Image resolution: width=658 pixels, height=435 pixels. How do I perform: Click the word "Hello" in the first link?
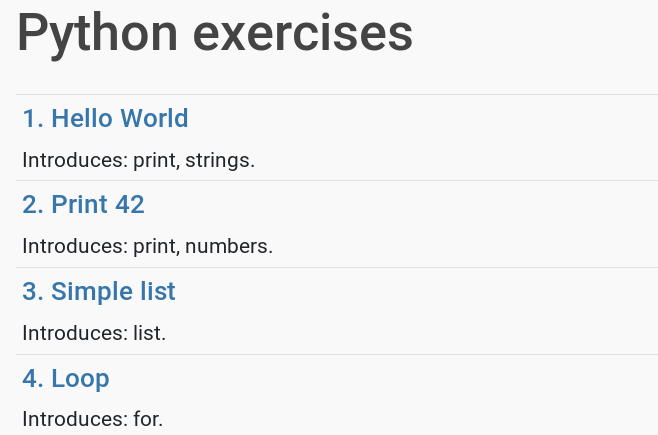tap(82, 119)
